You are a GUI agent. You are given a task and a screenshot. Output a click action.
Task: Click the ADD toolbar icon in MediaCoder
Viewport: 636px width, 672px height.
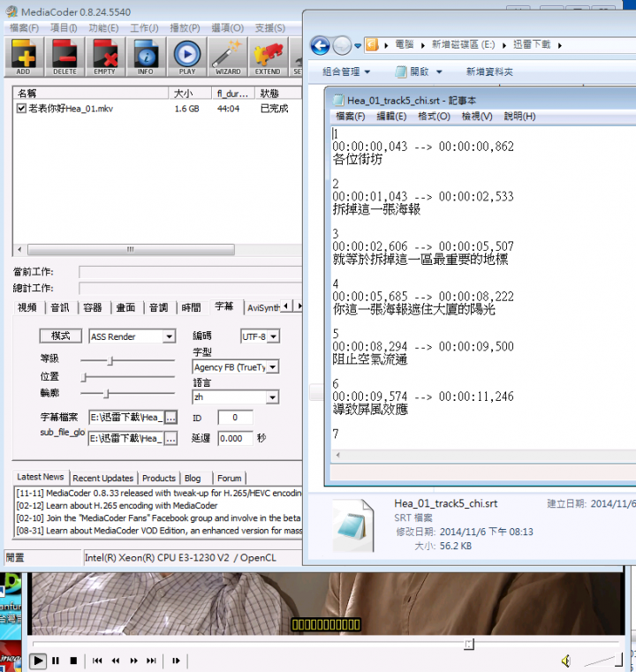tap(24, 57)
